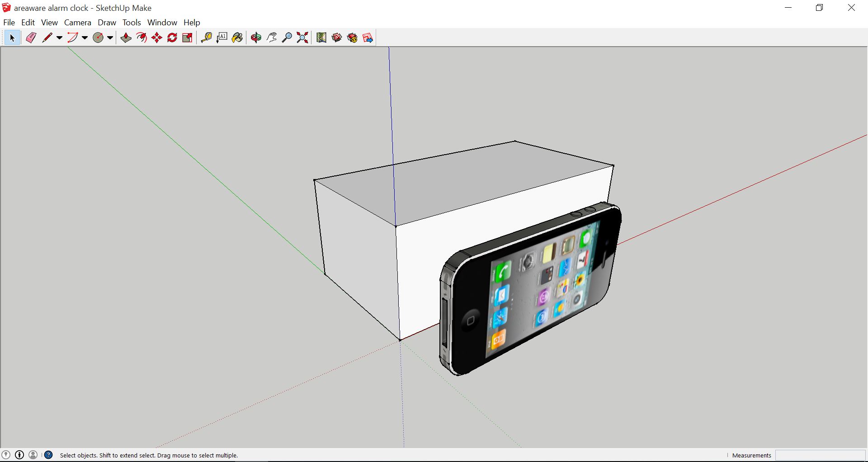868x462 pixels.
Task: Select the Text label tool
Action: tap(222, 38)
